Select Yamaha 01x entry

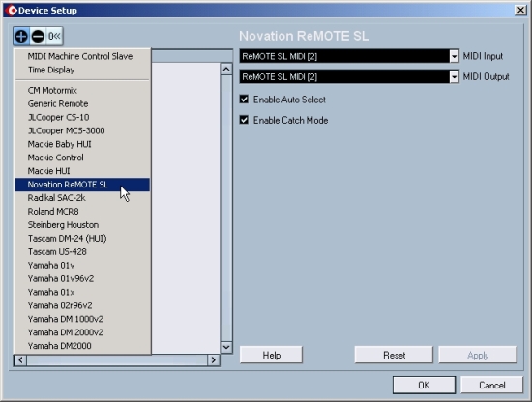coord(82,292)
